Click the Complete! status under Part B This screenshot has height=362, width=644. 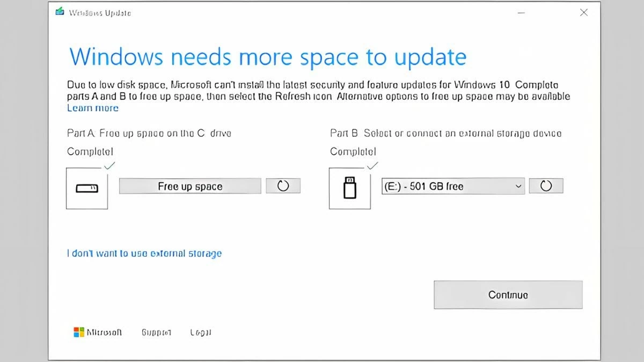click(x=352, y=151)
